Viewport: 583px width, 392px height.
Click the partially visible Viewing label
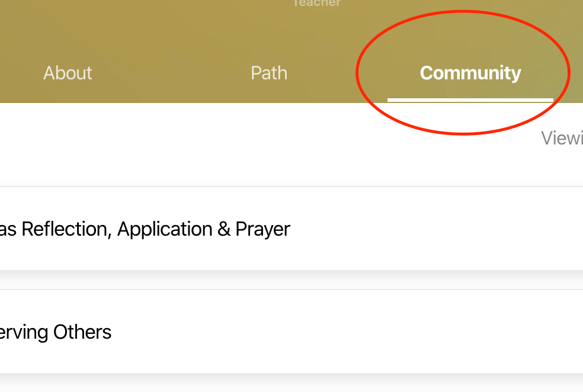click(x=562, y=138)
